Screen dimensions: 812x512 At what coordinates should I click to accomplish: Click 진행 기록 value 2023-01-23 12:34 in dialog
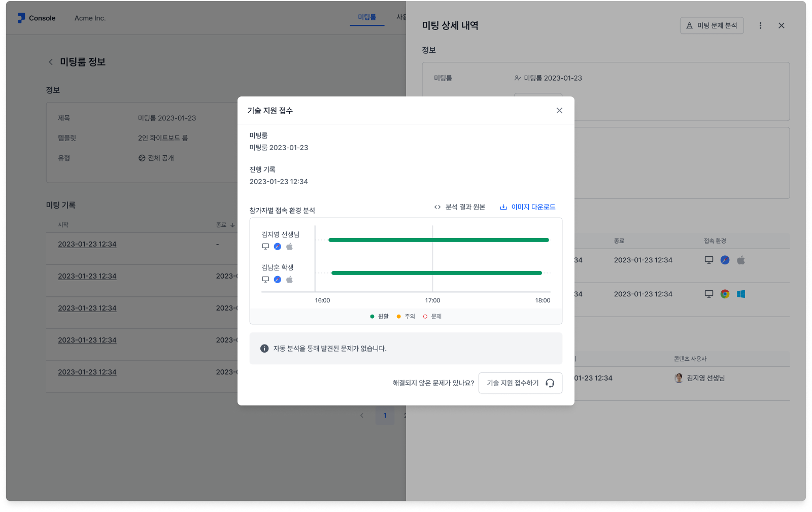pyautogui.click(x=279, y=182)
